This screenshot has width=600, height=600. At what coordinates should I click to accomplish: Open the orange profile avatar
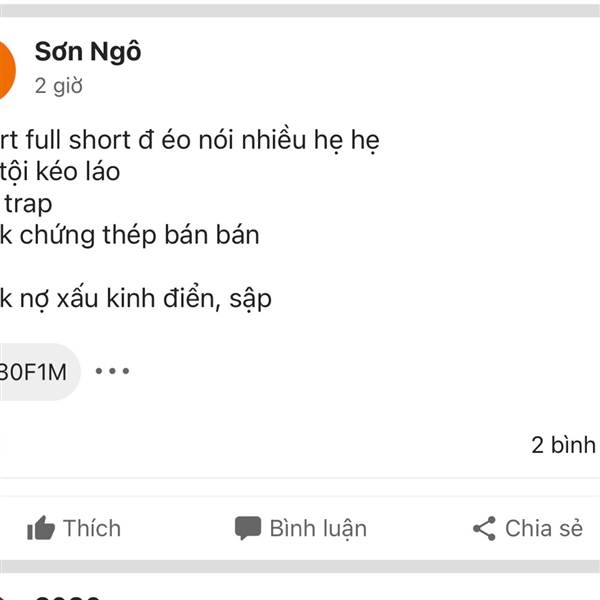5,70
